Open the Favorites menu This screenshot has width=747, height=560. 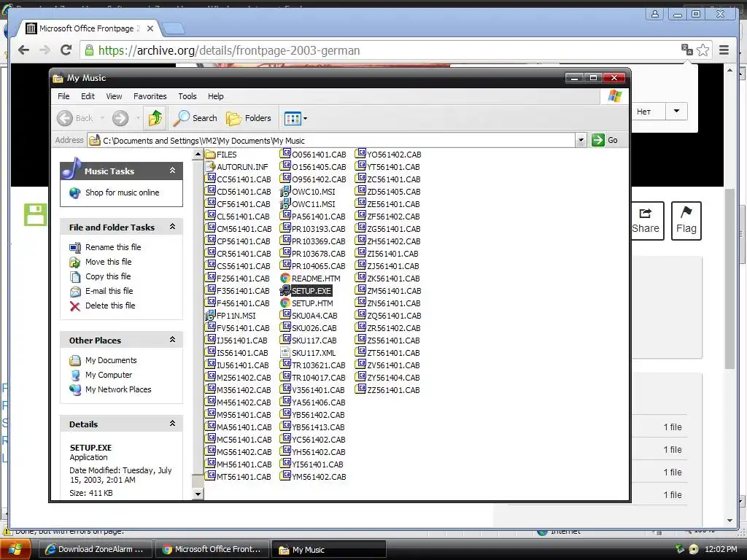coord(150,96)
